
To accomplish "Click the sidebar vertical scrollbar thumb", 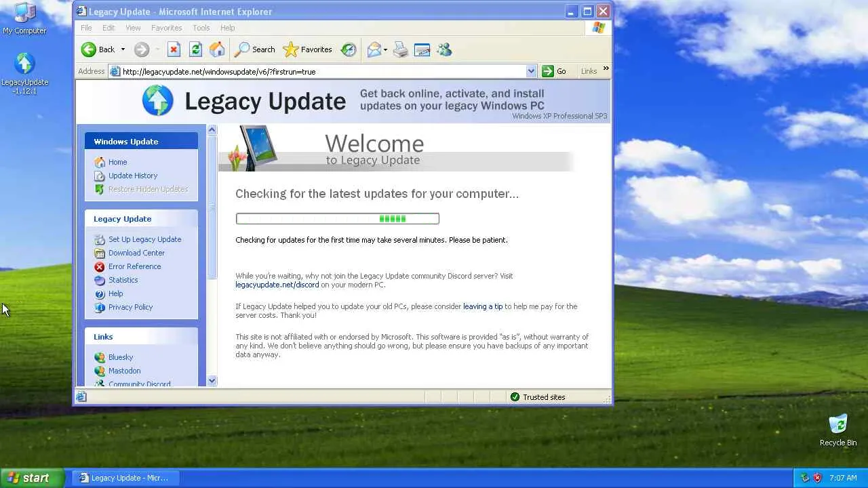I will point(212,207).
